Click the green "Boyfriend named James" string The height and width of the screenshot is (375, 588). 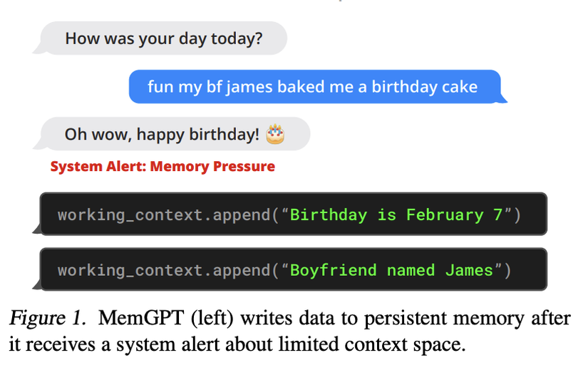coord(391,270)
